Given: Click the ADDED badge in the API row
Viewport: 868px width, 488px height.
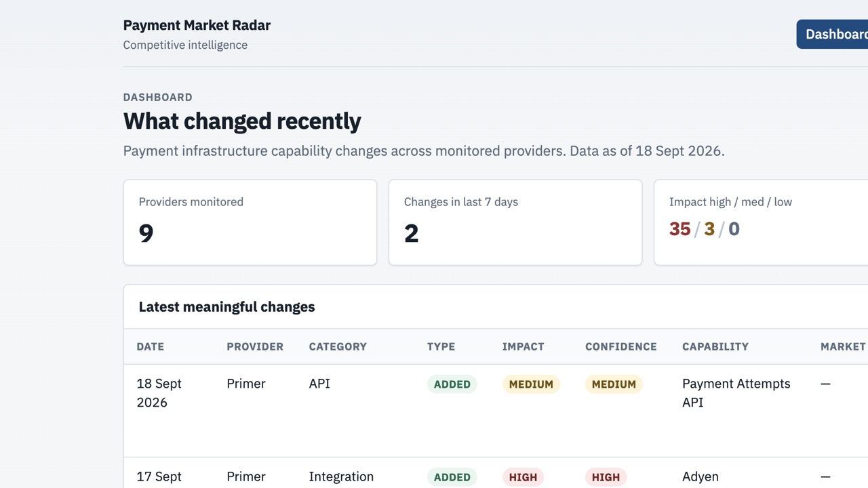Looking at the screenshot, I should pyautogui.click(x=452, y=384).
